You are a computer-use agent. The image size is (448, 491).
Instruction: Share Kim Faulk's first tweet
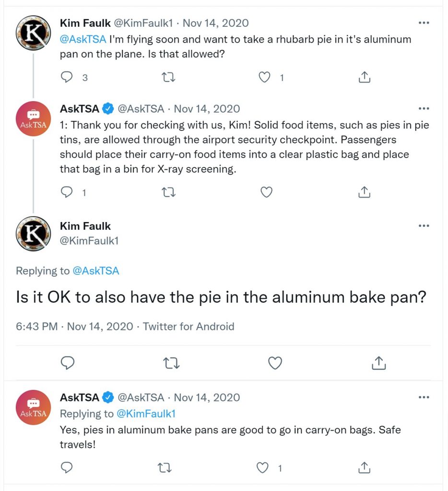364,77
